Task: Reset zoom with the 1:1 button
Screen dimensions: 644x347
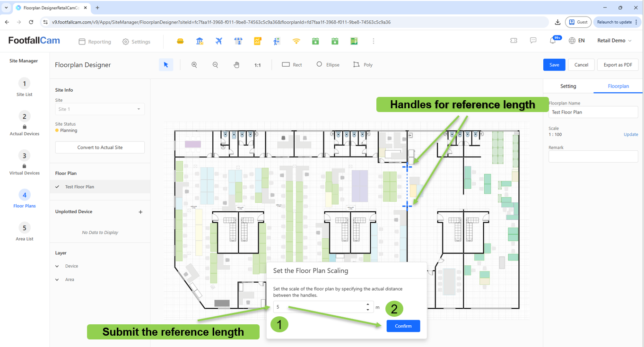Action: 258,65
